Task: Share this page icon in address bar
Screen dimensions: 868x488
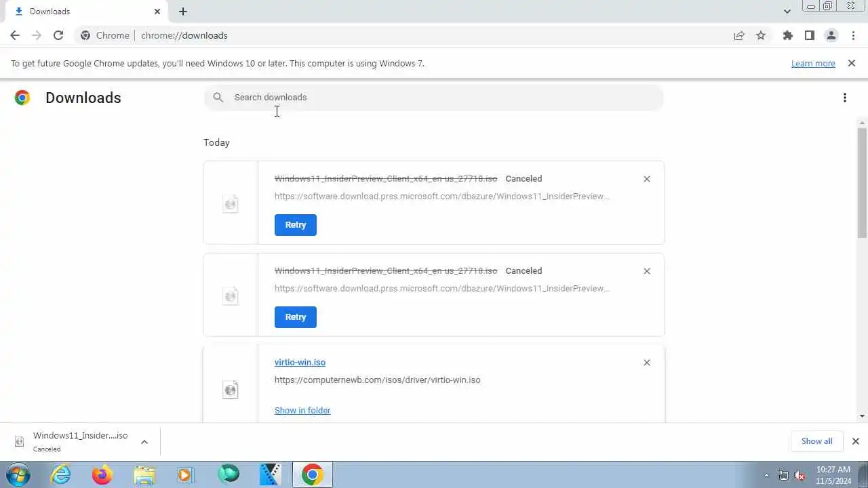Action: (739, 35)
